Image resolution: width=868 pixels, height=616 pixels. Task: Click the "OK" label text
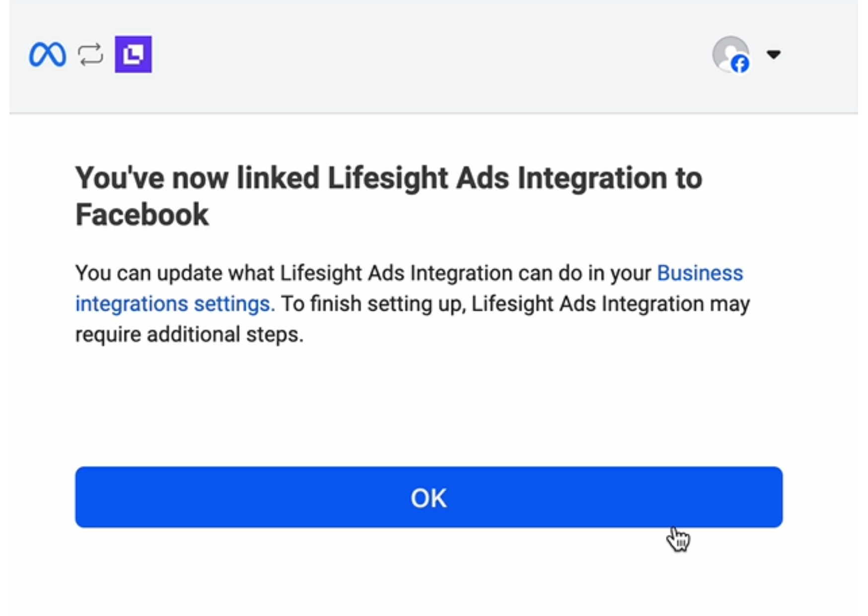point(429,498)
